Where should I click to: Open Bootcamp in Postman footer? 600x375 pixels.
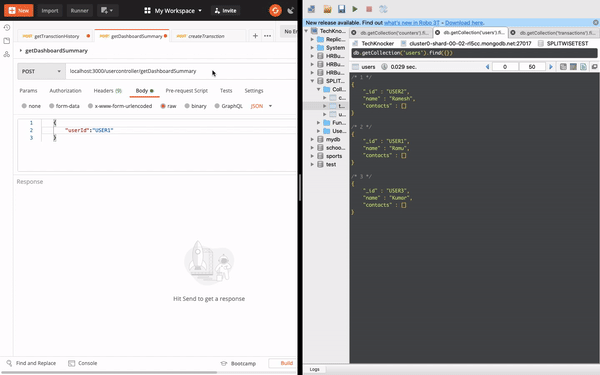tap(238, 364)
